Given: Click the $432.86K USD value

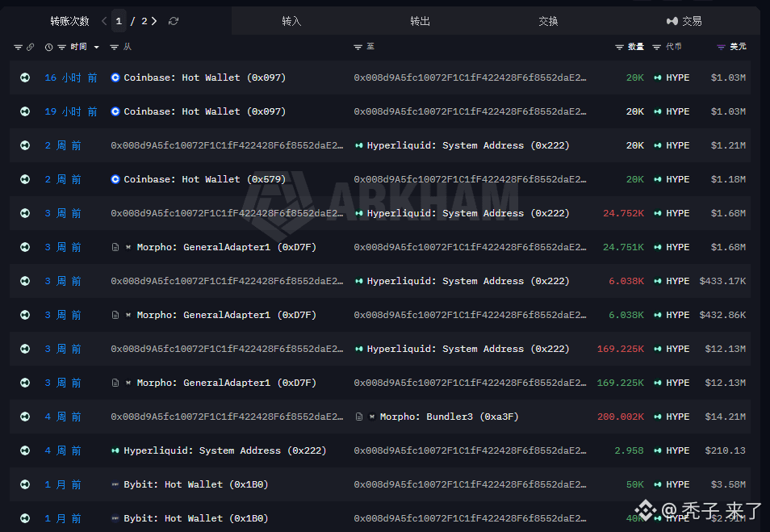Looking at the screenshot, I should [722, 315].
